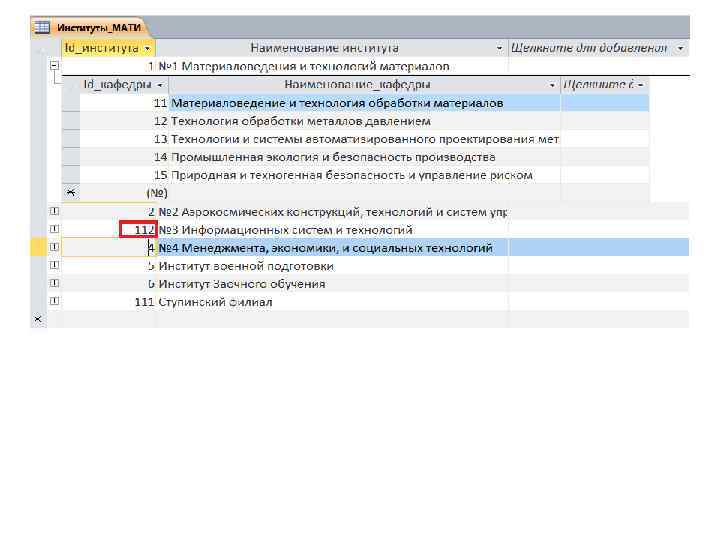
Task: Select cell Промышленная экология и безопасность производства
Action: coord(365,157)
